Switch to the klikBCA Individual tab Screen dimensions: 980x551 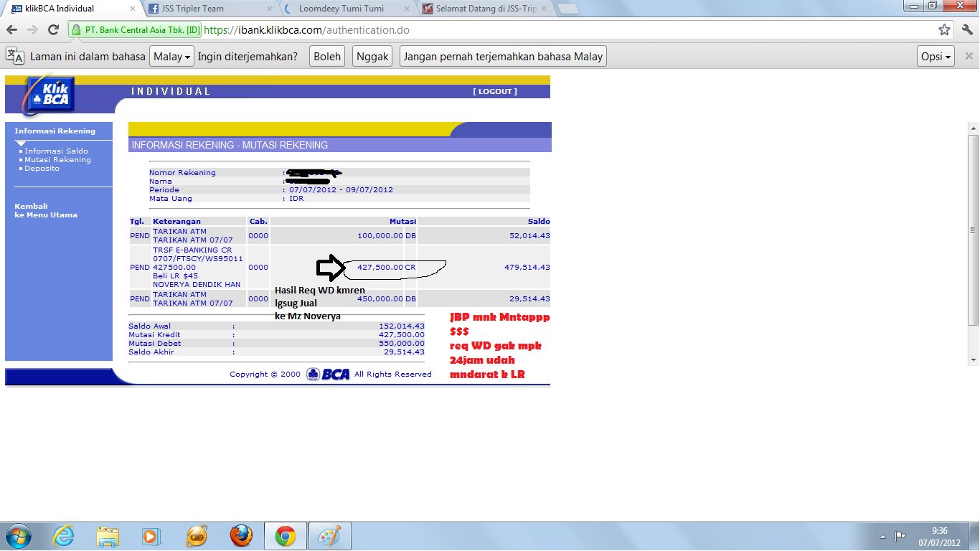click(72, 9)
